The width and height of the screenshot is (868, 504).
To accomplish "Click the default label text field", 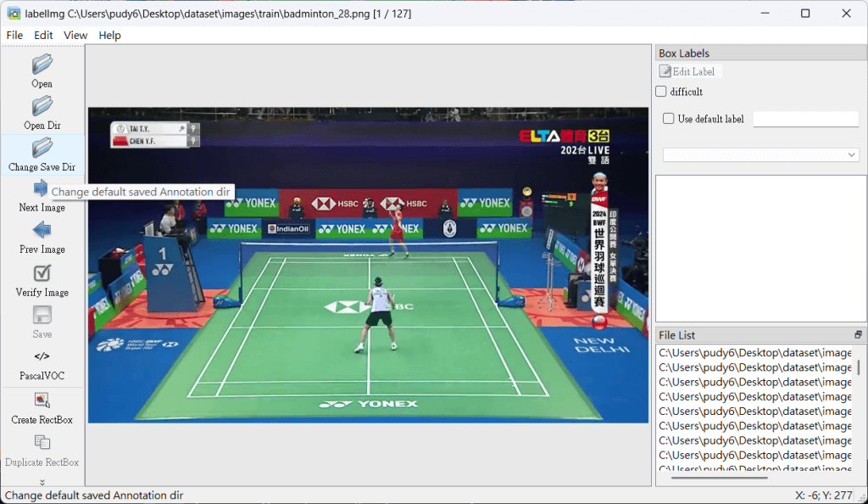I will [x=805, y=120].
